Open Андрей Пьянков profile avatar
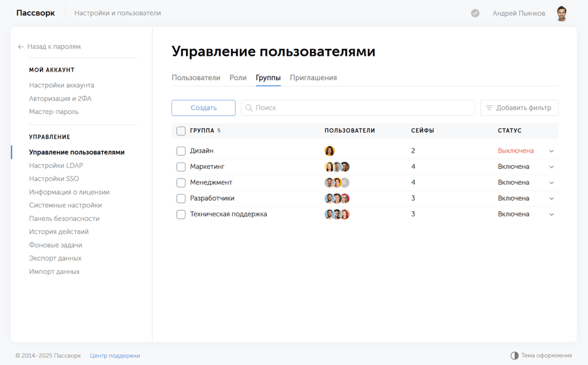The width and height of the screenshot is (588, 365). point(562,13)
